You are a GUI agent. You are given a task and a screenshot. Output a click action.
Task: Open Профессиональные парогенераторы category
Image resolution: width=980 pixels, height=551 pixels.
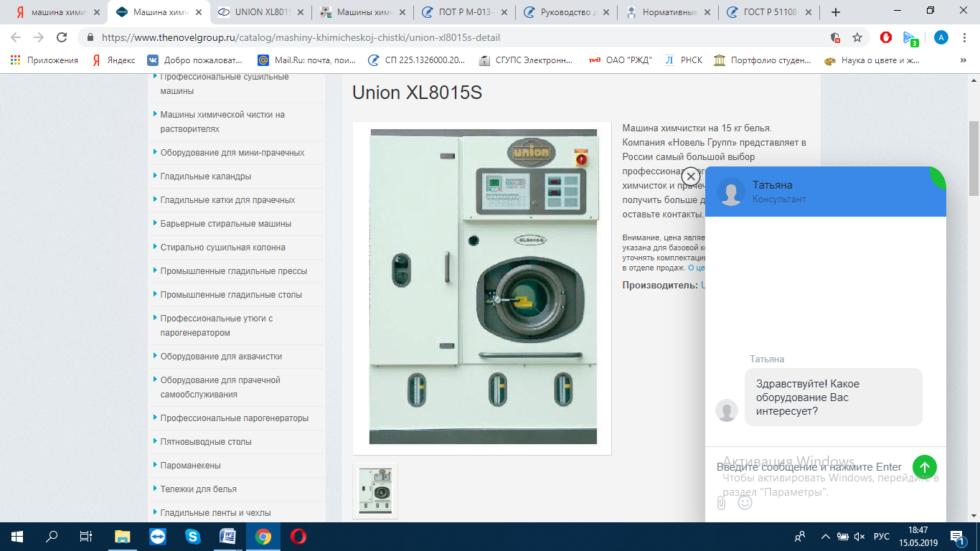coord(235,418)
